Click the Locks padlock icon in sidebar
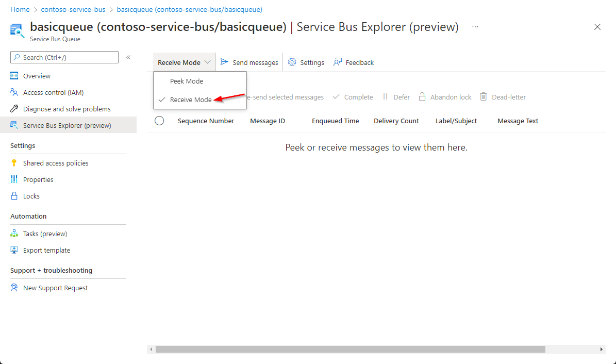616x364 pixels. [14, 196]
